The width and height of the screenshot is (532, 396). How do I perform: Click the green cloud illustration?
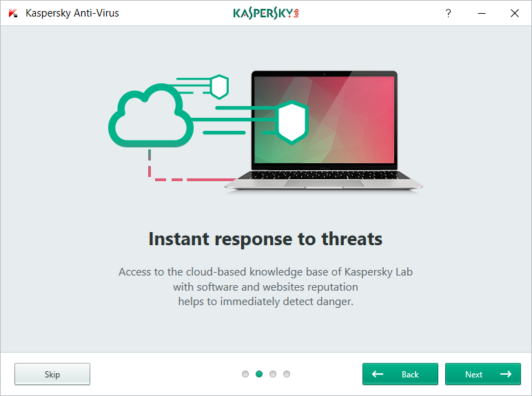[151, 115]
